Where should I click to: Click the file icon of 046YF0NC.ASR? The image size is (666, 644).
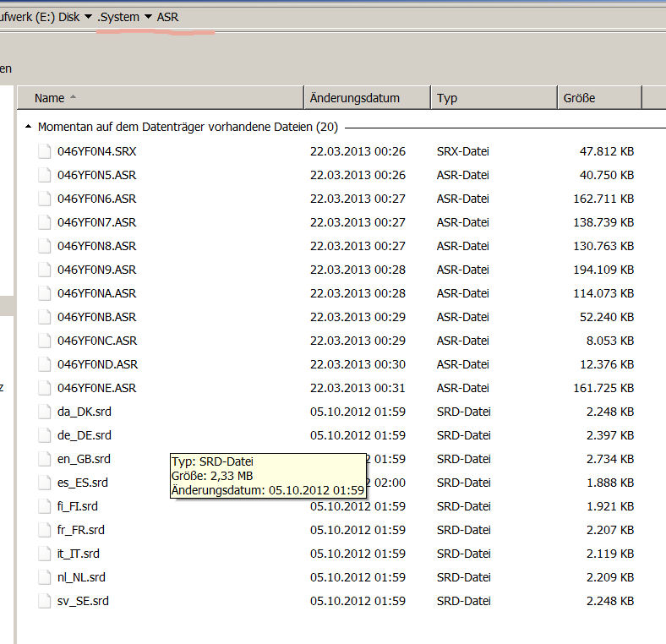coord(44,341)
